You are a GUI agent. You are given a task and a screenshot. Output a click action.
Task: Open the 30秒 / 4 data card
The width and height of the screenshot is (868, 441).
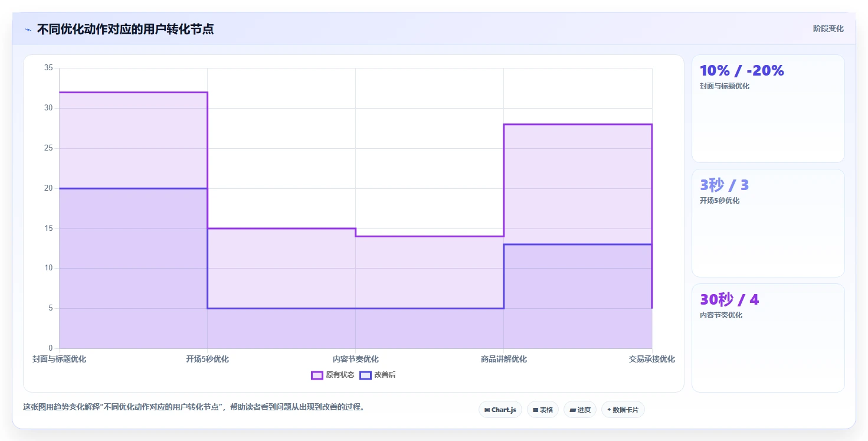[768, 338]
